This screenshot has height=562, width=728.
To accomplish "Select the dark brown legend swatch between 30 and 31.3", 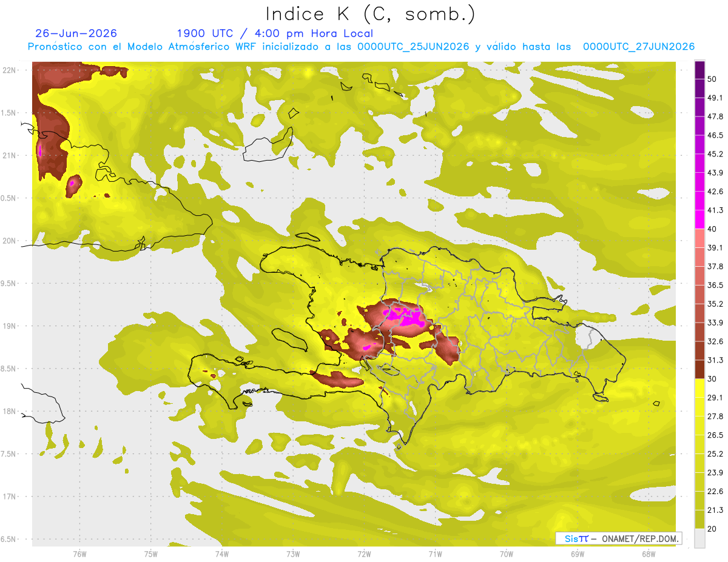I will (699, 369).
